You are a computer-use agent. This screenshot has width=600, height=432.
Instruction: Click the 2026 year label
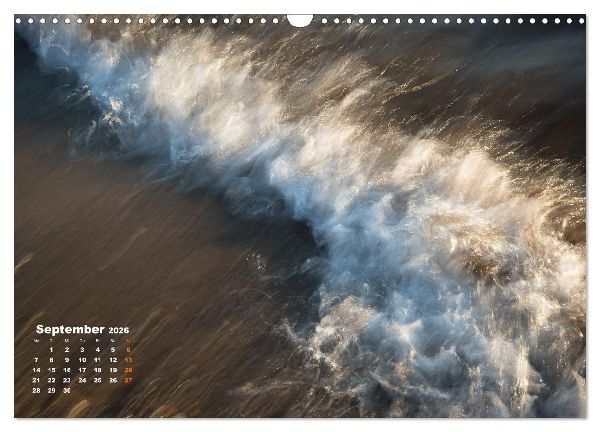click(x=119, y=330)
